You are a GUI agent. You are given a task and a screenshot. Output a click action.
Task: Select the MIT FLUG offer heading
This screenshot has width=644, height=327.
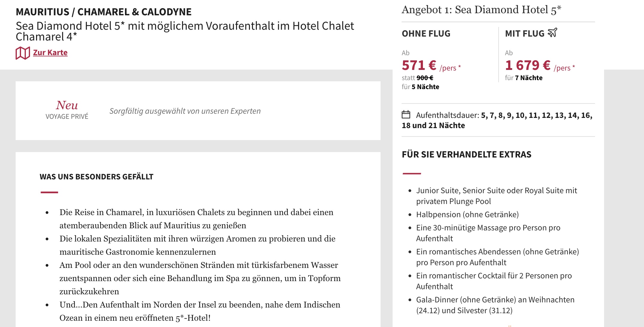pyautogui.click(x=524, y=34)
